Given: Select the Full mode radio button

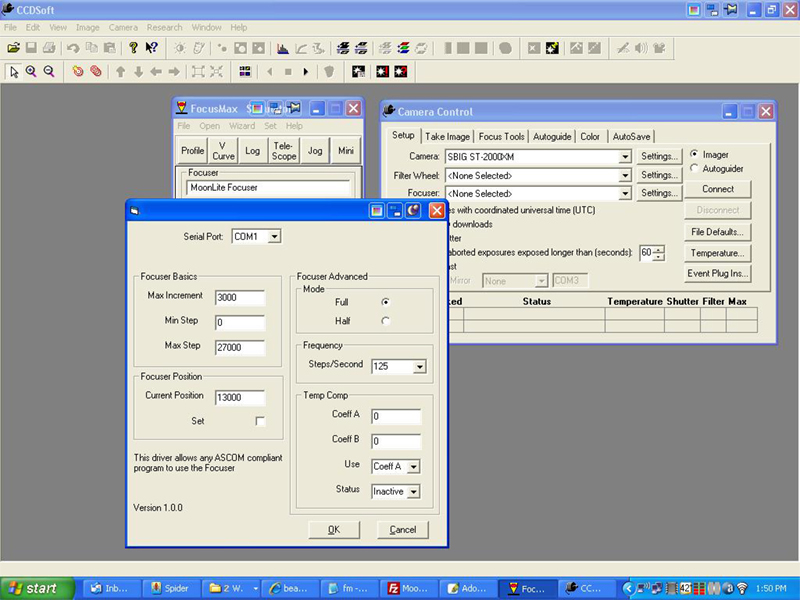Looking at the screenshot, I should pyautogui.click(x=385, y=302).
